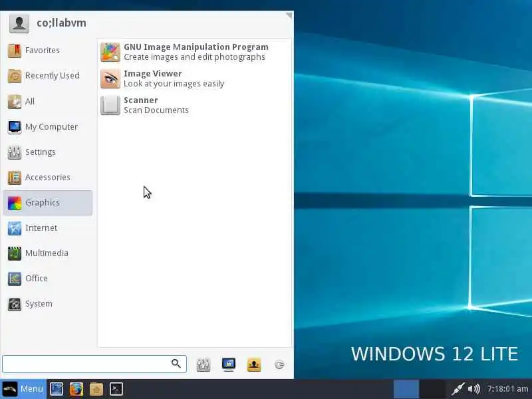Viewport: 532px width, 399px height.
Task: Select the Graphics category
Action: click(x=47, y=203)
